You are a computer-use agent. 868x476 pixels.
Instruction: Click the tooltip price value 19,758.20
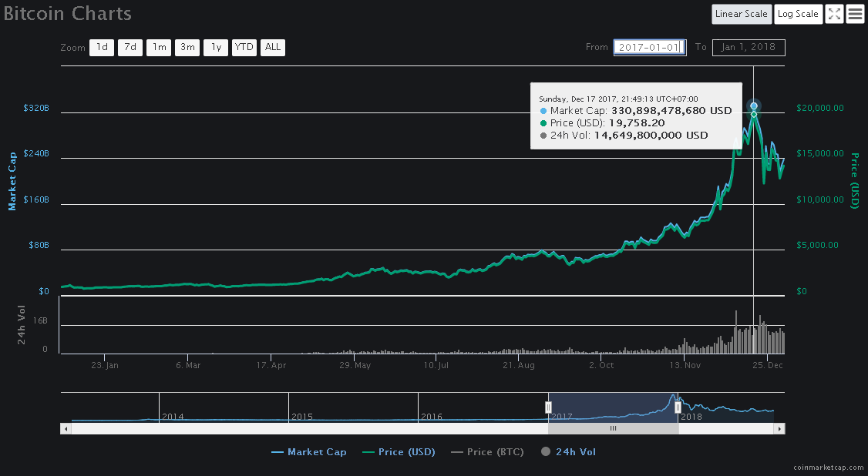[637, 122]
